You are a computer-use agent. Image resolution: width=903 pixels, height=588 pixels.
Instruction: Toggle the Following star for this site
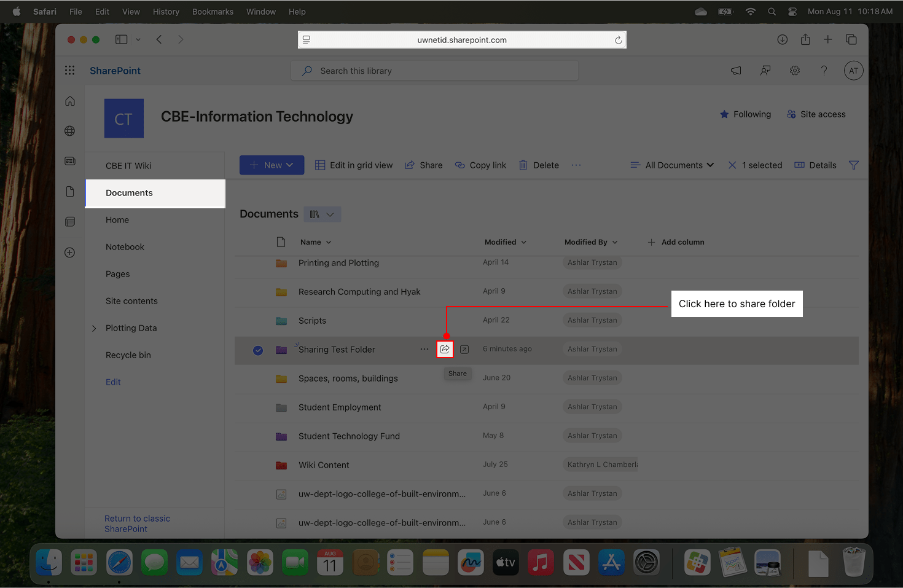point(745,114)
